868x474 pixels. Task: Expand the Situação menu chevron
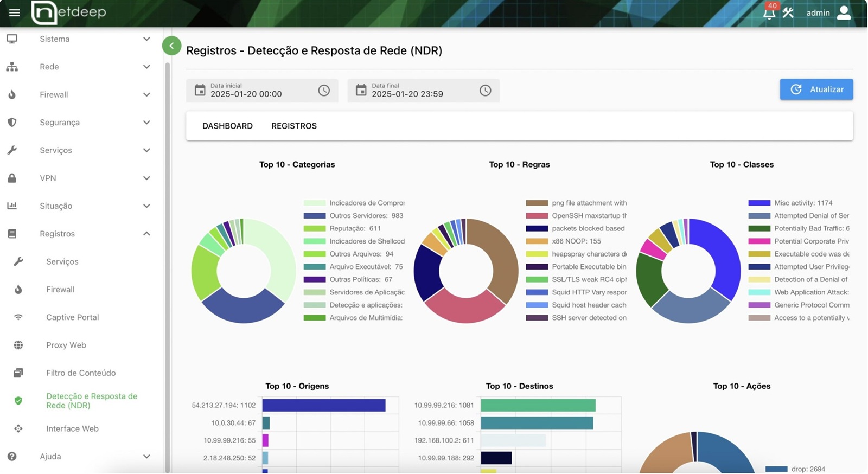coord(146,206)
